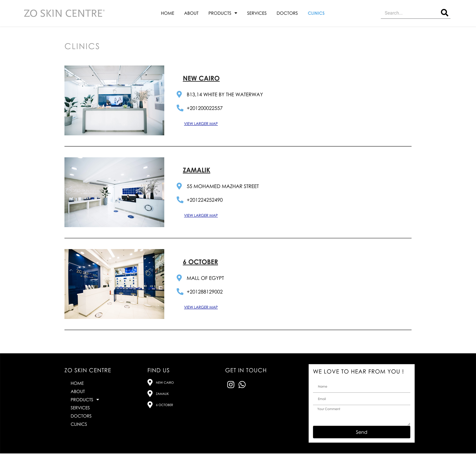The height and width of the screenshot is (457, 476).
Task: Click View Larger Map for Zamalik
Action: pyautogui.click(x=201, y=216)
